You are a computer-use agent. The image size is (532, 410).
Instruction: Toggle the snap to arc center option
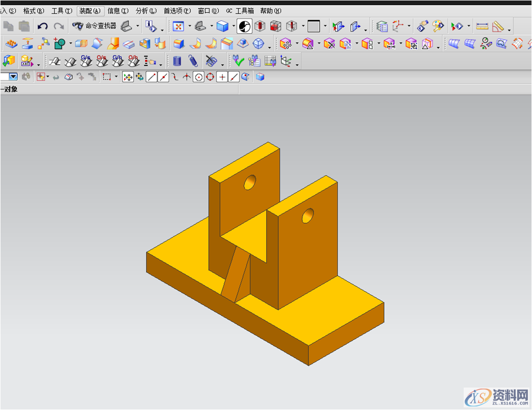click(x=198, y=77)
